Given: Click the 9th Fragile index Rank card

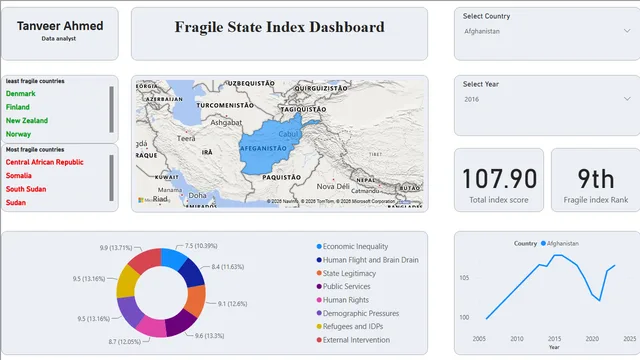Looking at the screenshot, I should pyautogui.click(x=596, y=180).
